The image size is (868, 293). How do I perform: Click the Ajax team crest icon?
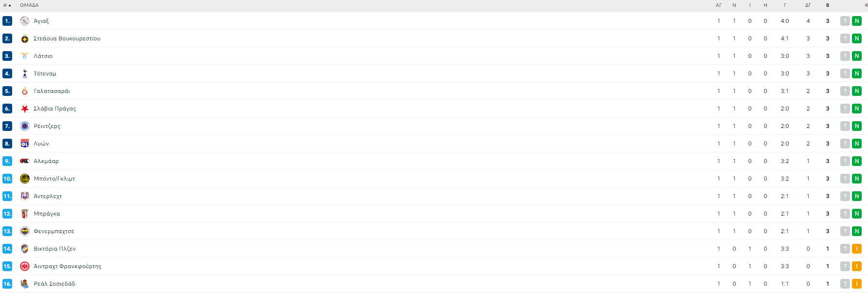[25, 21]
